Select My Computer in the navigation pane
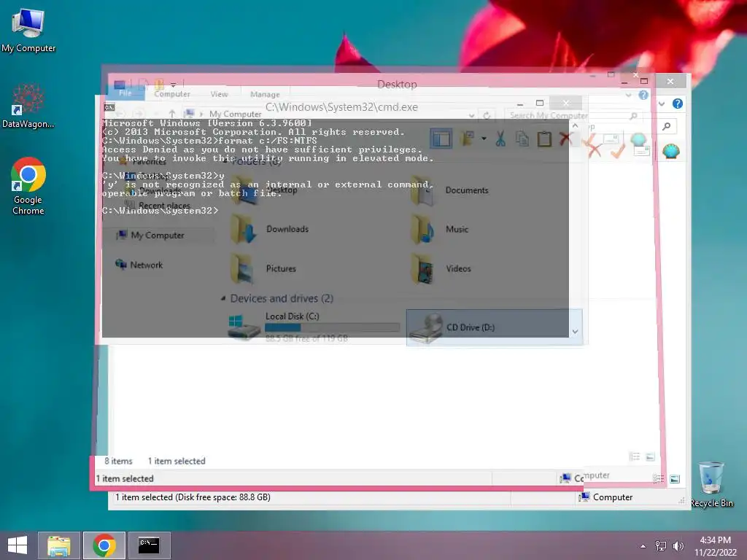 pos(158,236)
